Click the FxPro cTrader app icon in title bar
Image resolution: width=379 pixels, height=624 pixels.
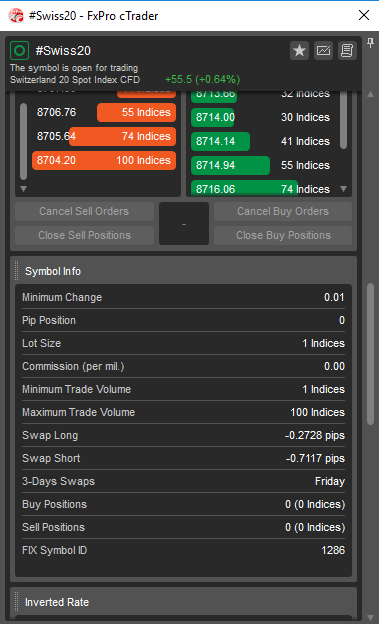point(16,16)
